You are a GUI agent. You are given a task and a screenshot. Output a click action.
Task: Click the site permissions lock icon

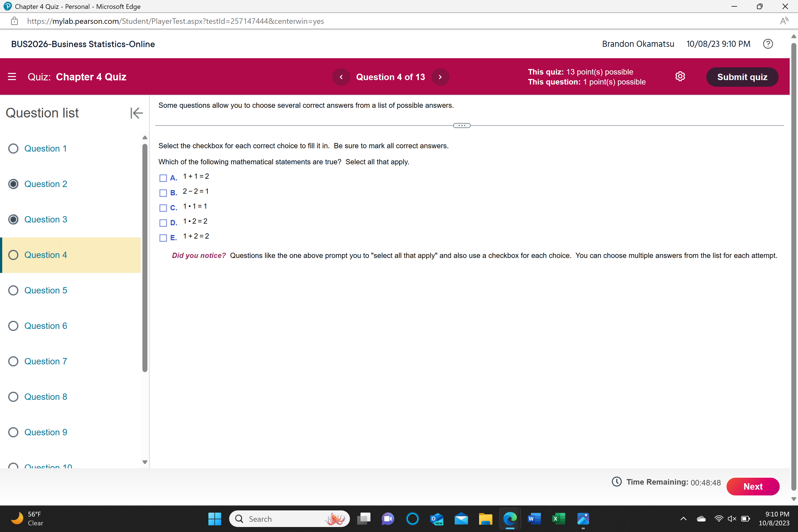(x=14, y=21)
